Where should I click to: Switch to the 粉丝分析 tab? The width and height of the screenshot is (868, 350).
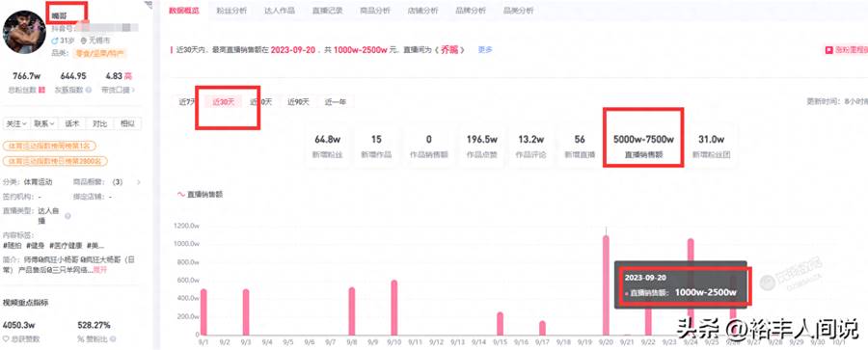pos(231,11)
